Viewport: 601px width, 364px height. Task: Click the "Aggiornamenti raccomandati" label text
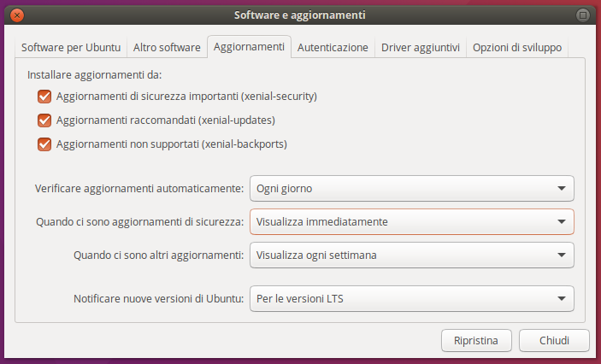[165, 120]
